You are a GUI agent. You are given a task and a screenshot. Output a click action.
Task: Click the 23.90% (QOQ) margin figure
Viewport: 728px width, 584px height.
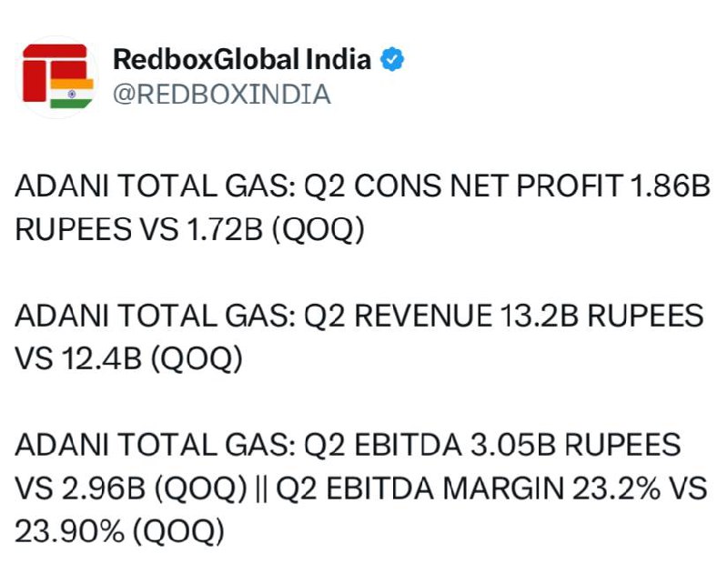point(120,531)
